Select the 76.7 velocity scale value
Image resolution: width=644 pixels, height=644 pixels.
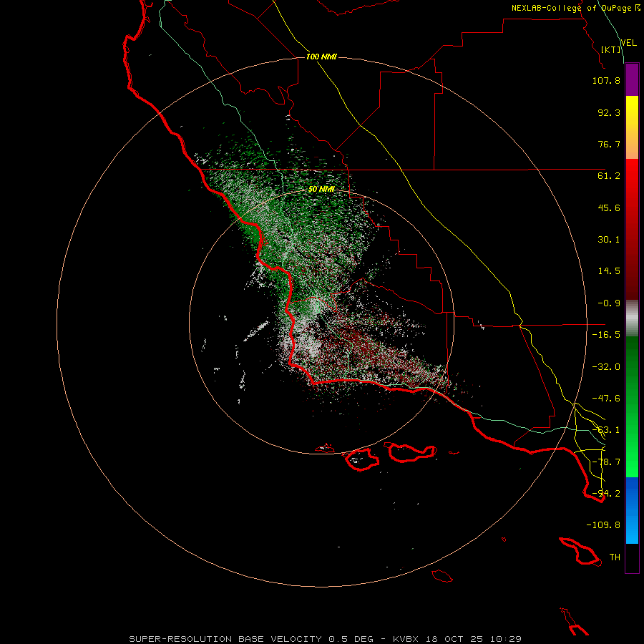[609, 144]
